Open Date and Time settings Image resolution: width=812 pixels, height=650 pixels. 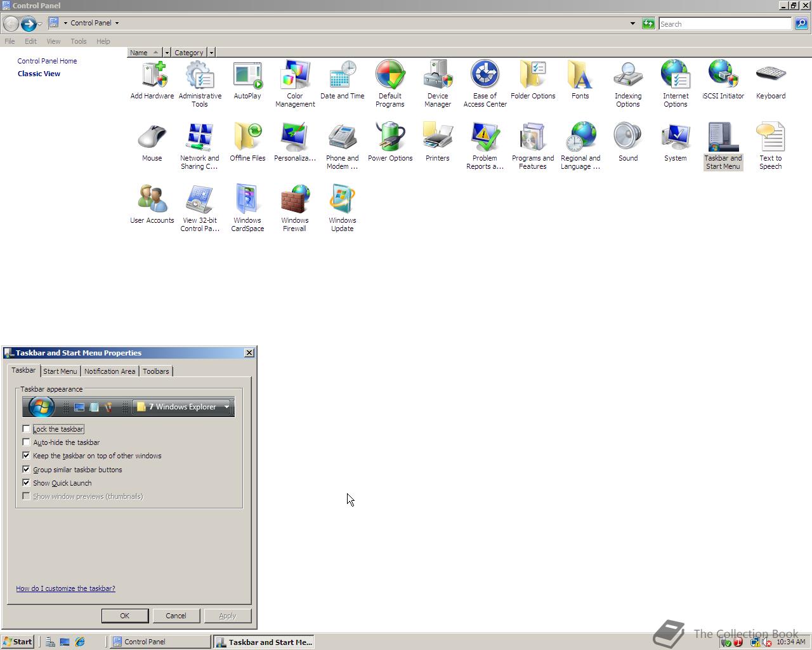[343, 81]
